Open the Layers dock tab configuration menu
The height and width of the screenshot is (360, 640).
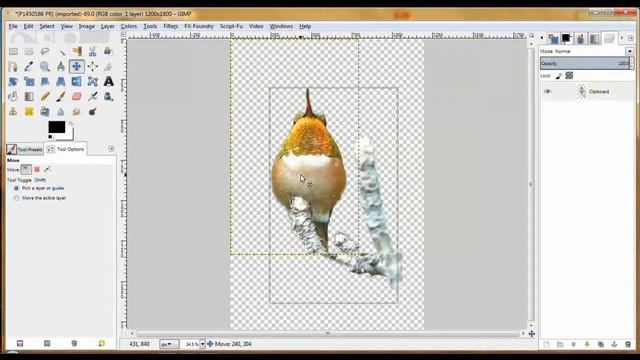pyautogui.click(x=631, y=38)
